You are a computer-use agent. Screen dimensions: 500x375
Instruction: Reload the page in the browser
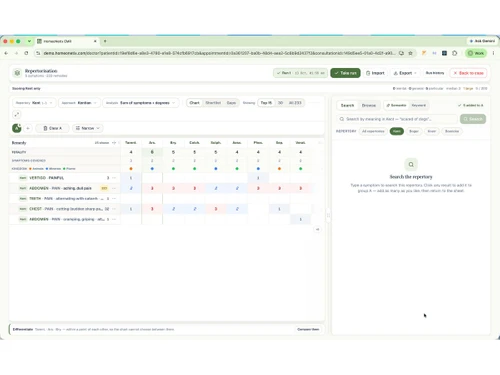tap(26, 53)
